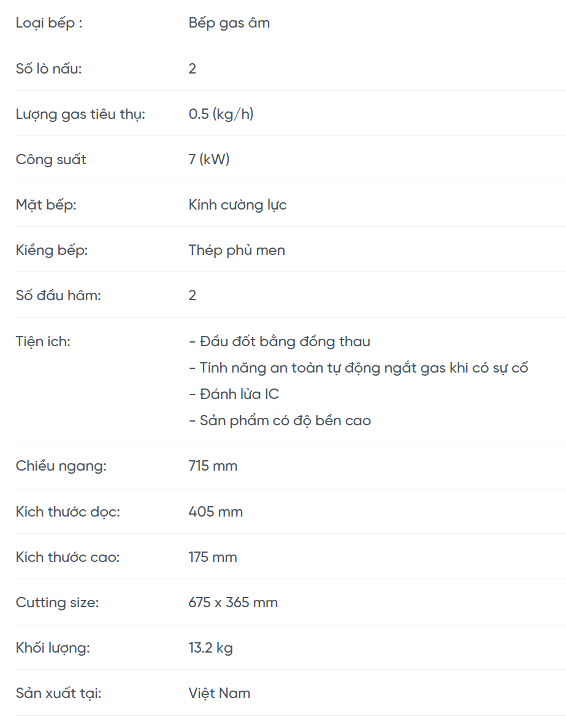Click the '675 x 365 mm' cutting size
Image resolution: width=566 pixels, height=728 pixels.
[x=233, y=602]
